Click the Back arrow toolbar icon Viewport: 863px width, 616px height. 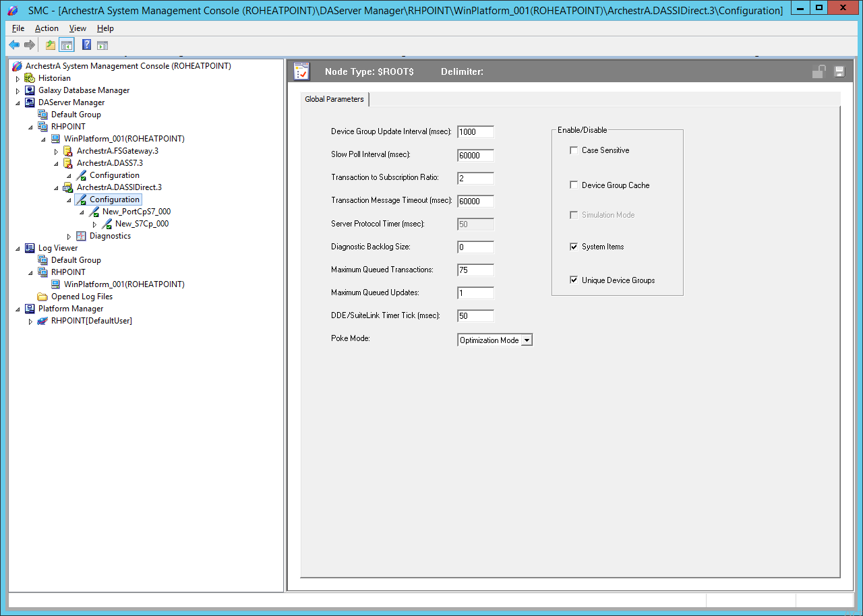point(14,45)
